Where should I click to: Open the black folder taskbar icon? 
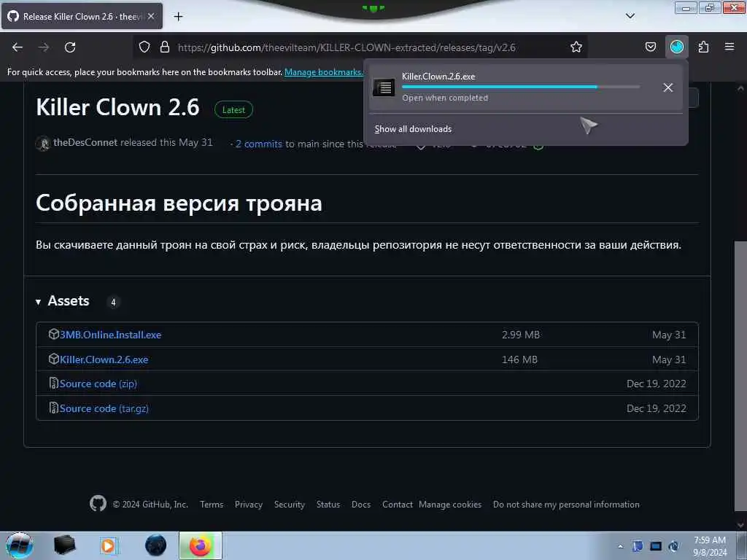[64, 545]
